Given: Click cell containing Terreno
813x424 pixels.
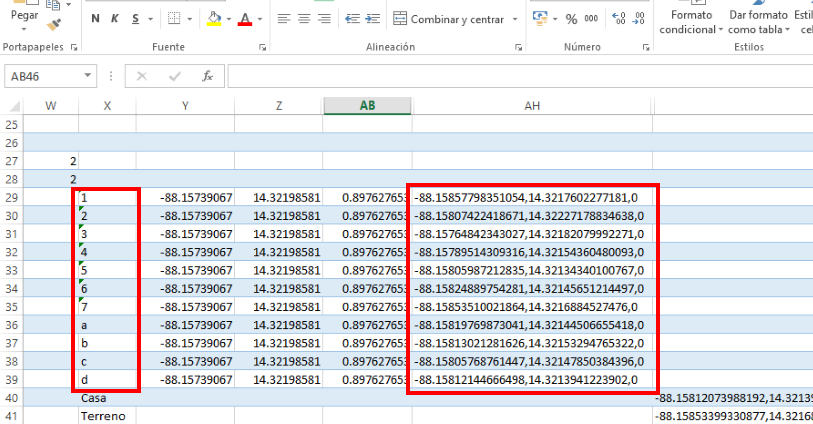Looking at the screenshot, I should click(103, 416).
